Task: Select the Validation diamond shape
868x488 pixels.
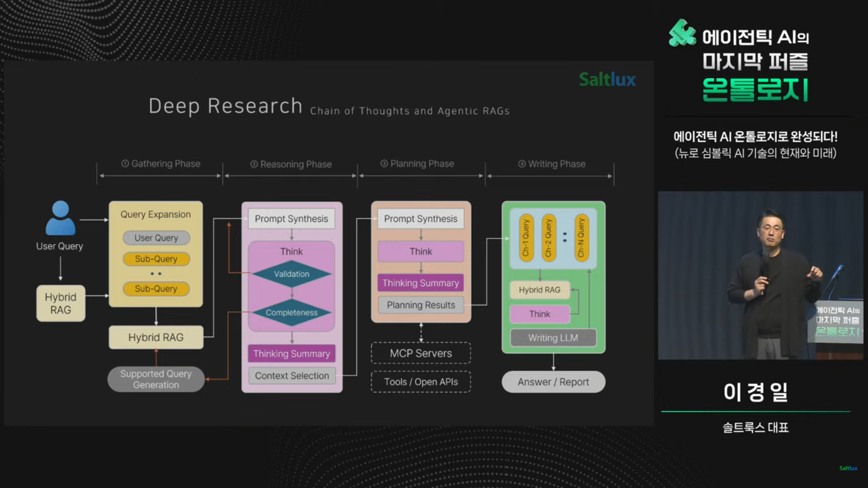Action: [291, 274]
